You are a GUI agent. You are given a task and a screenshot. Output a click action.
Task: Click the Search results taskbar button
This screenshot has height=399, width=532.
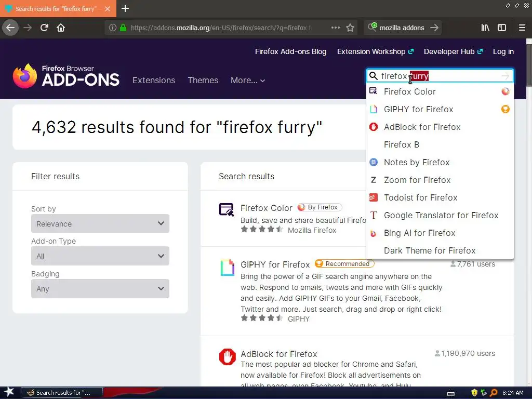(x=62, y=393)
